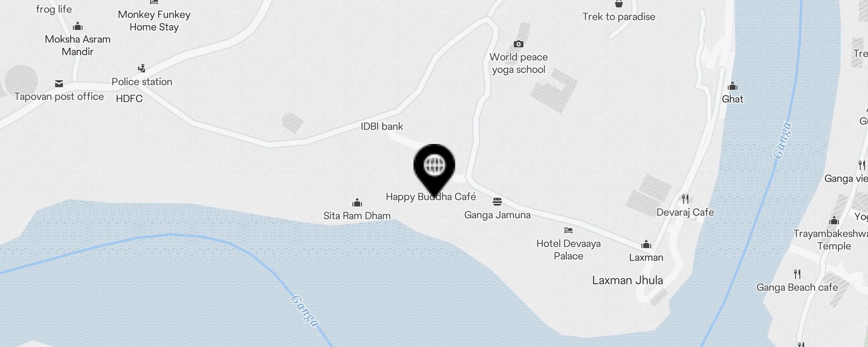The width and height of the screenshot is (868, 347).
Task: Select the Devaraj Cafe fork and knife icon
Action: pyautogui.click(x=685, y=199)
